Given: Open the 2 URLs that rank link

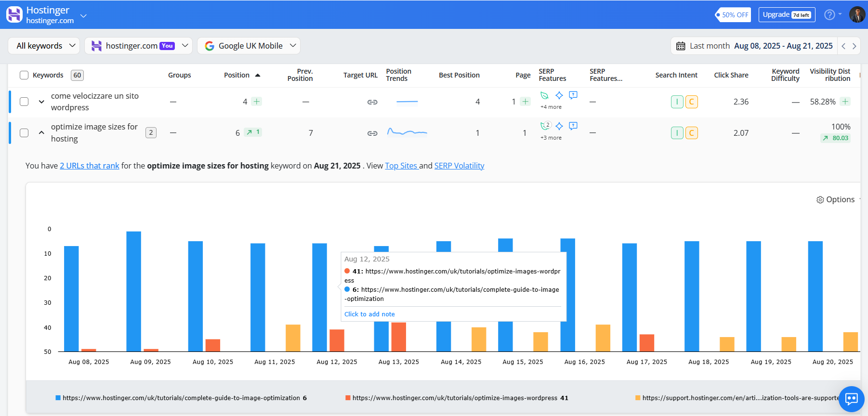Looking at the screenshot, I should click(x=90, y=166).
